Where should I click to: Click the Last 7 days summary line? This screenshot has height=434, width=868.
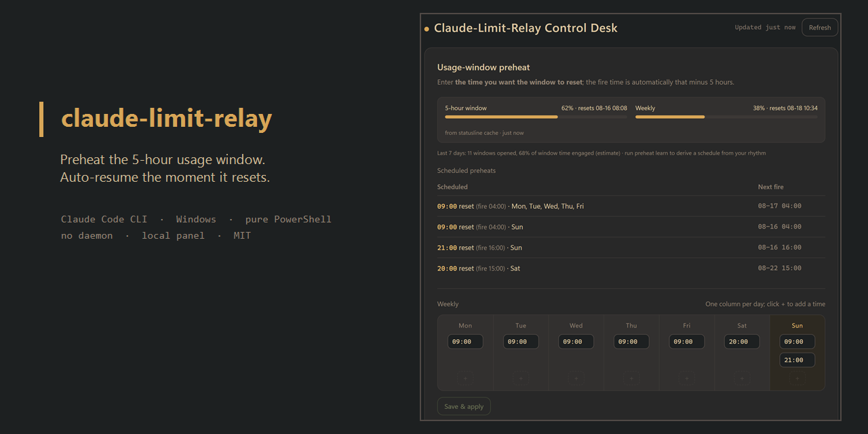point(601,153)
